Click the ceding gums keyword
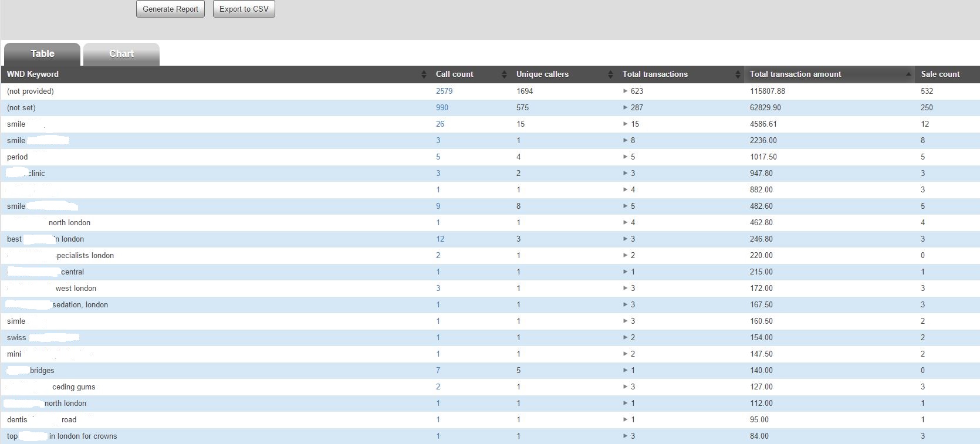The width and height of the screenshot is (980, 444). tap(74, 387)
